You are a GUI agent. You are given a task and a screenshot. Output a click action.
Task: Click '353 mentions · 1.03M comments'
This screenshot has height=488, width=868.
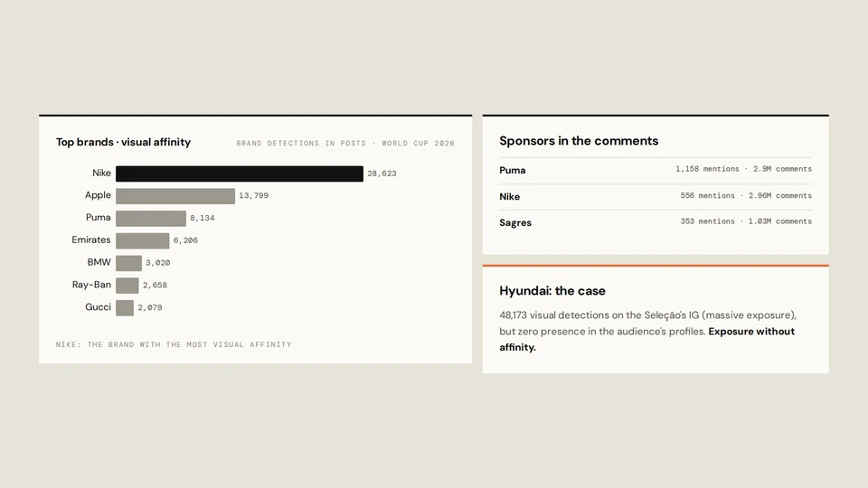click(x=746, y=221)
